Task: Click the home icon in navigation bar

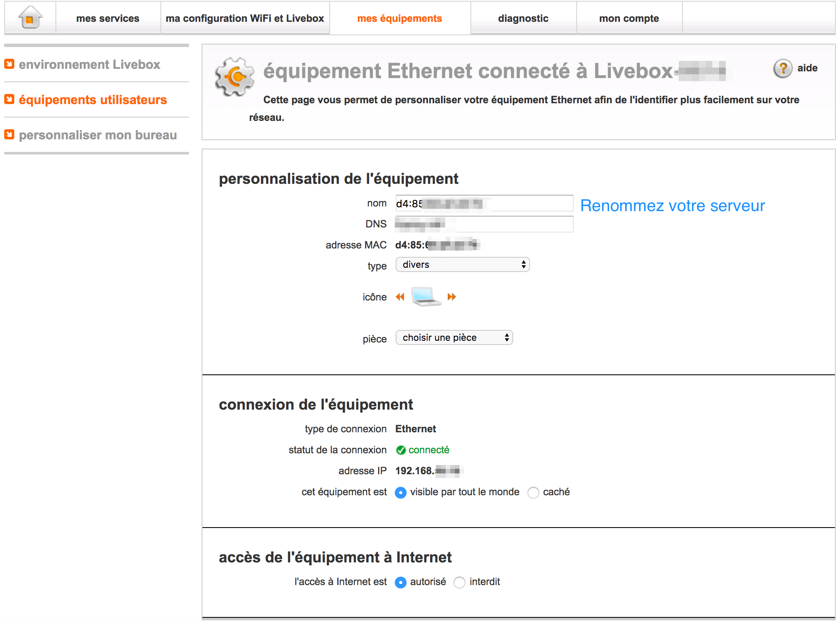Action: [x=30, y=18]
